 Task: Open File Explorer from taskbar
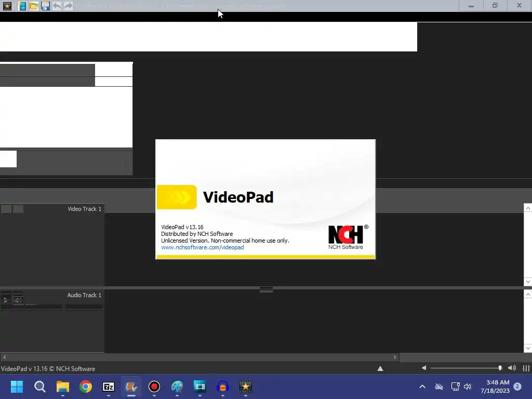[x=63, y=387]
